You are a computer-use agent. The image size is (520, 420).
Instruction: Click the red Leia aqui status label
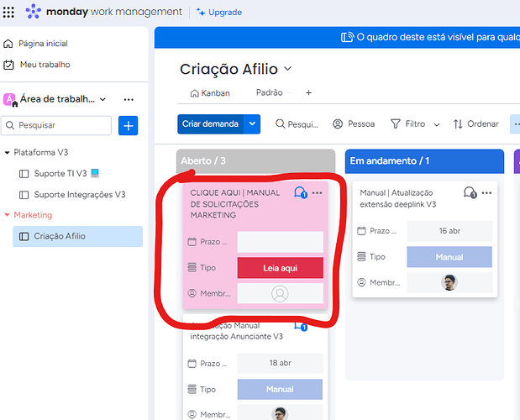(281, 268)
